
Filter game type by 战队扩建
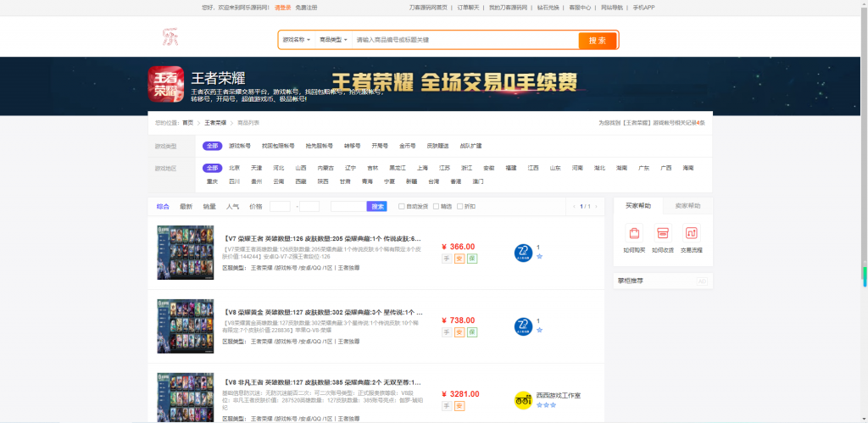470,146
